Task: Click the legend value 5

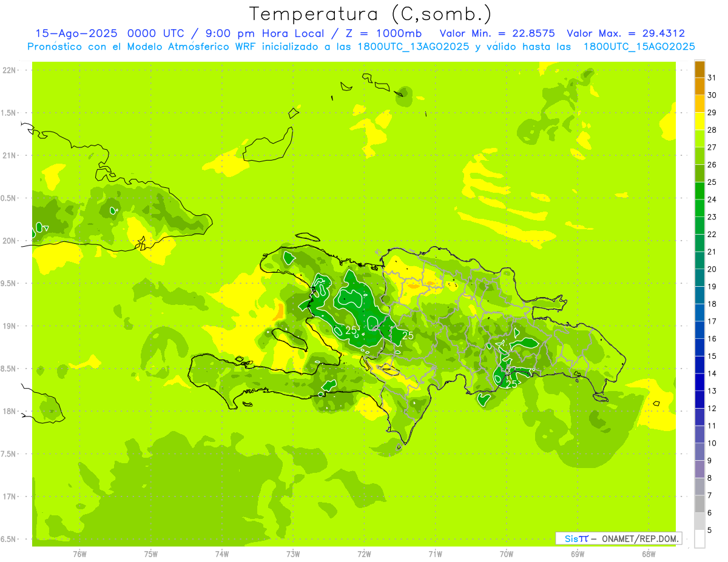Action: (x=710, y=530)
